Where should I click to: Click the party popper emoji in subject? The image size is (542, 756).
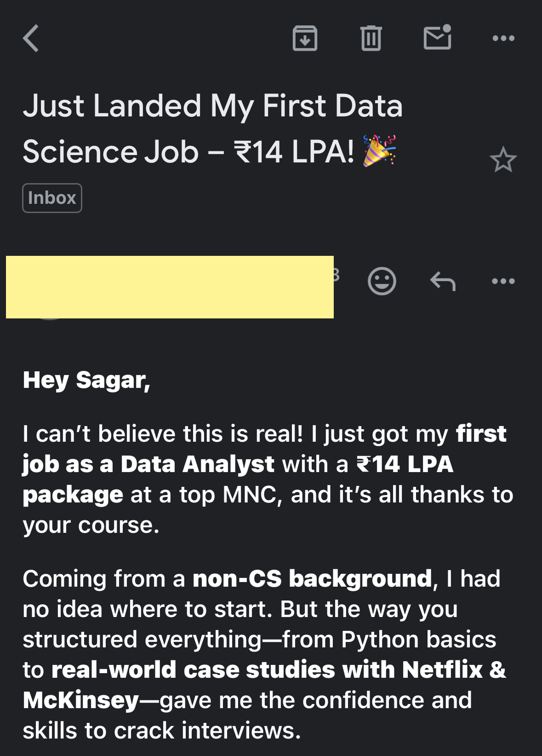tap(379, 150)
